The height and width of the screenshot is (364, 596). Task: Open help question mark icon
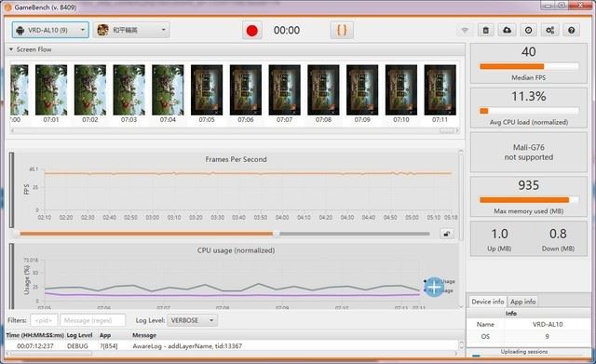point(571,31)
